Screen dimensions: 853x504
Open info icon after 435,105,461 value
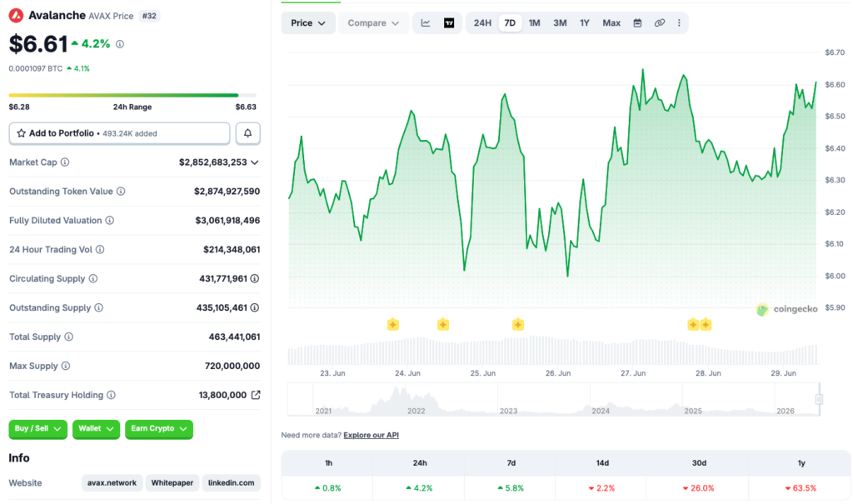[x=255, y=308]
